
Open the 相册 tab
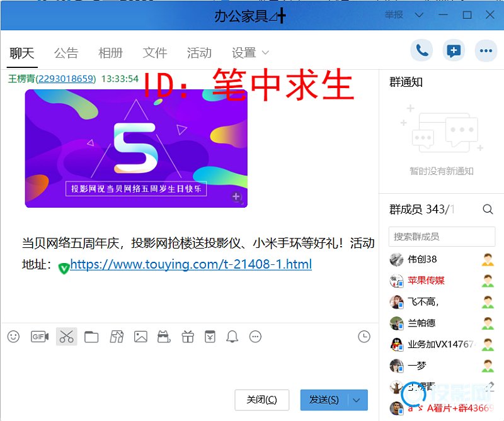pyautogui.click(x=111, y=53)
